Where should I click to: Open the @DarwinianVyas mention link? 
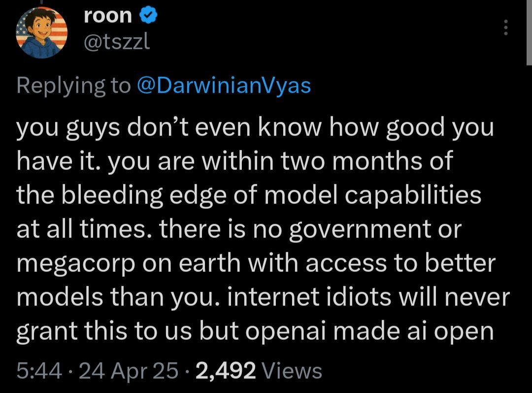pyautogui.click(x=223, y=85)
